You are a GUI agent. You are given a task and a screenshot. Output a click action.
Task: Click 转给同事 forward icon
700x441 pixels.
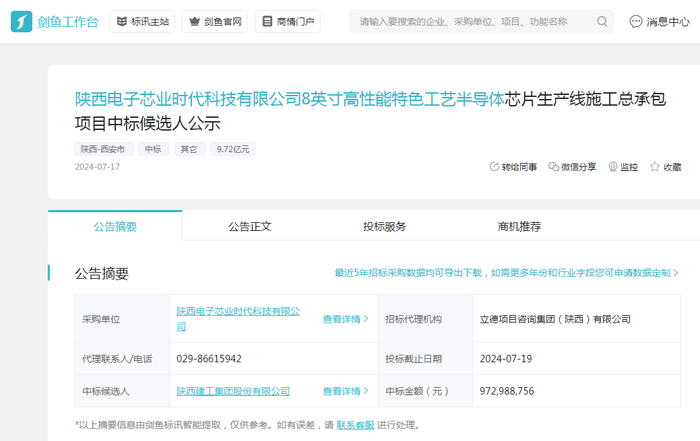[494, 167]
